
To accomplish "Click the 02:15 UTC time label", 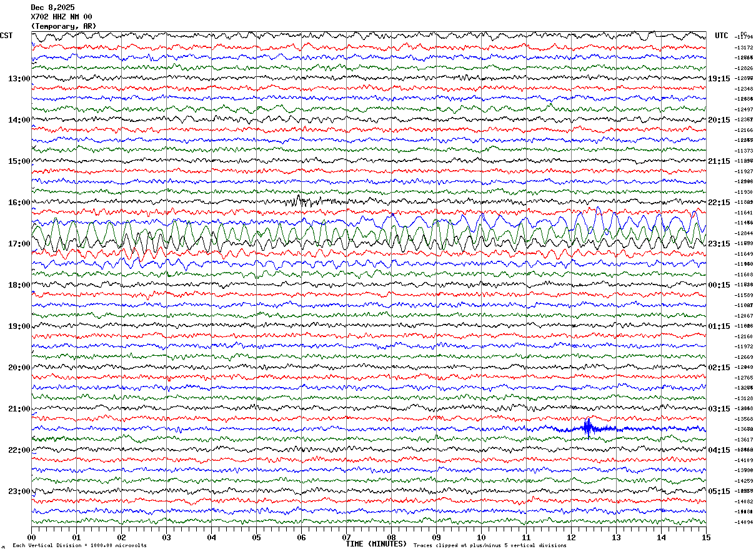I will click(x=719, y=368).
